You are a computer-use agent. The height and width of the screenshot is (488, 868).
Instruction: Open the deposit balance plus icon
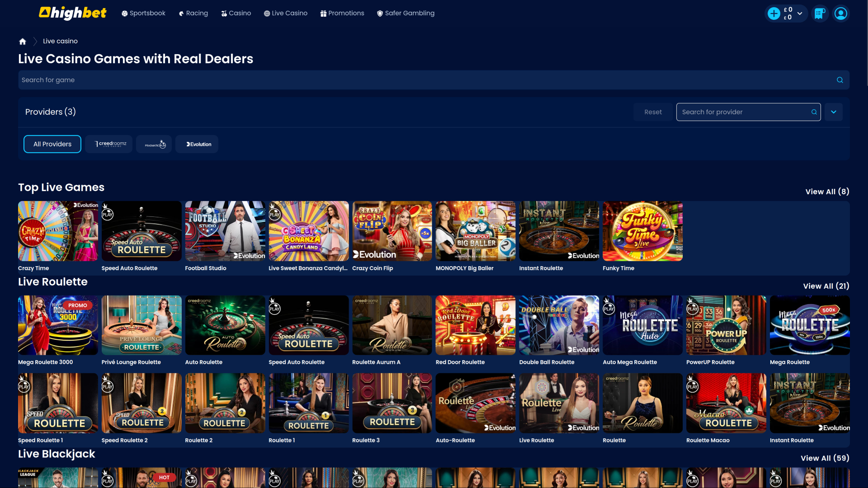pyautogui.click(x=774, y=13)
